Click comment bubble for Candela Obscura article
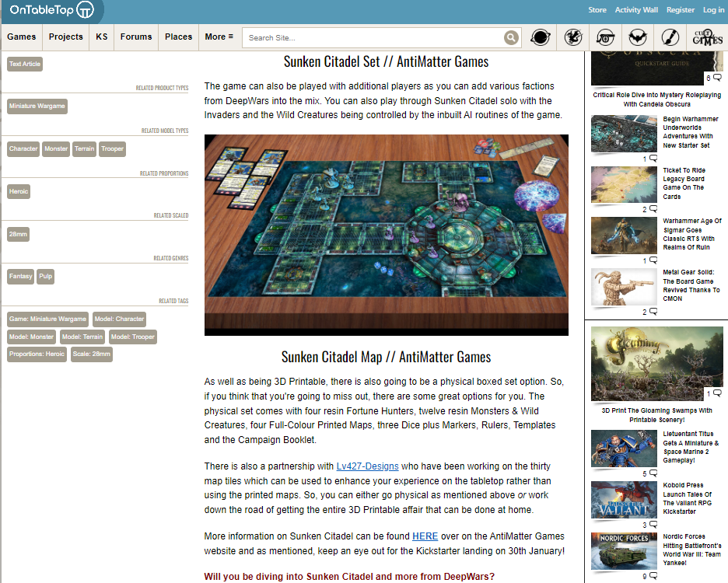The height and width of the screenshot is (583, 728). (x=717, y=78)
